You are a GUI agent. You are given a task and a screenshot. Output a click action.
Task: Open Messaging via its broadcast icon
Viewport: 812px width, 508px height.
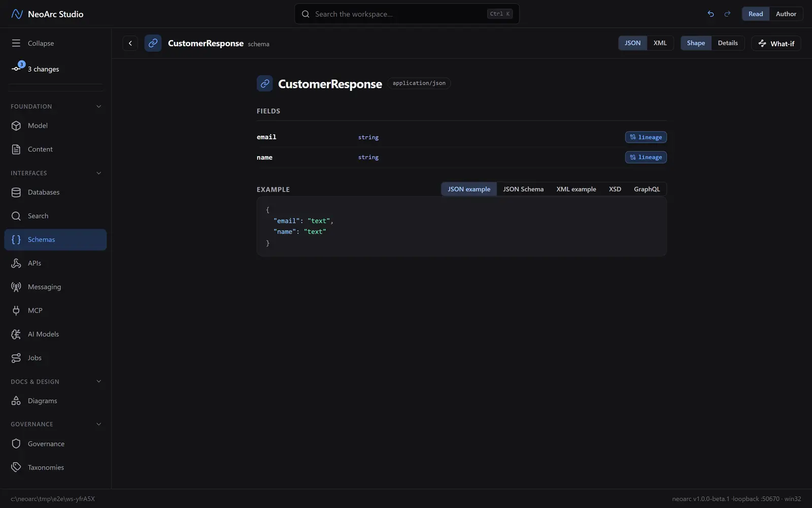16,287
